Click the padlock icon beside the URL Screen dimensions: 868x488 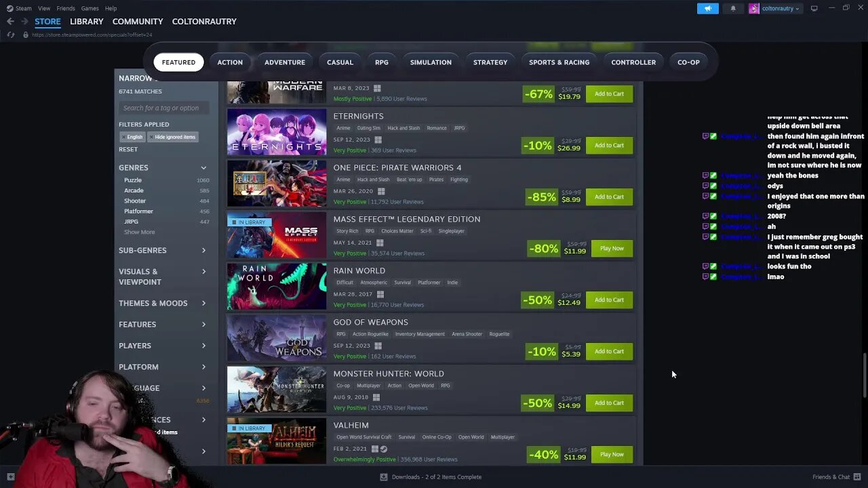pyautogui.click(x=26, y=35)
